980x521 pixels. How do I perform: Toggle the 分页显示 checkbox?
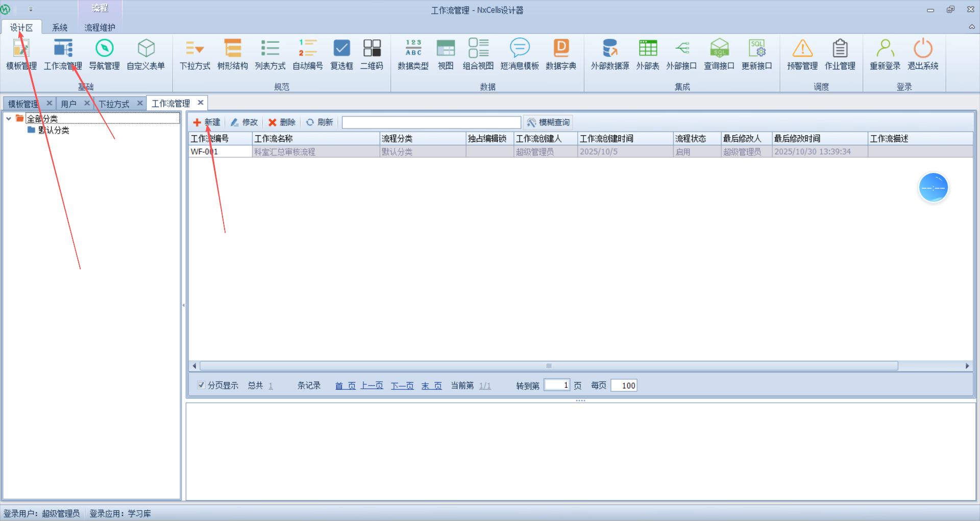201,385
